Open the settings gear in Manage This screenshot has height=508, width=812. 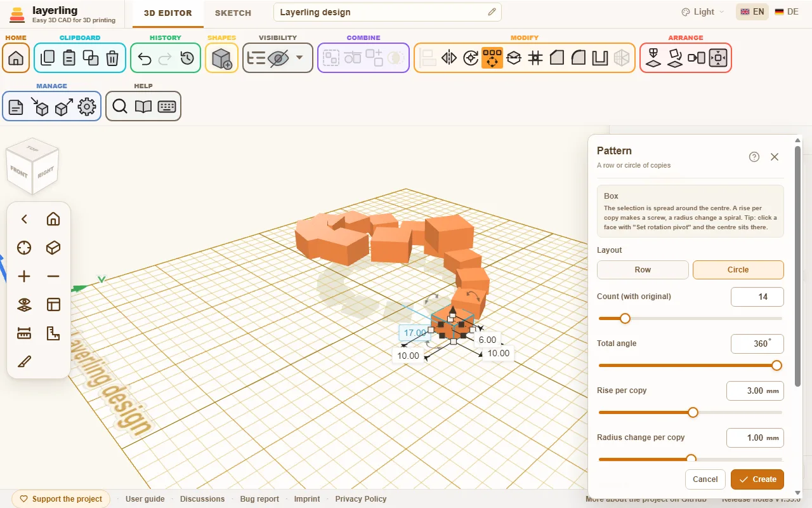(x=87, y=107)
